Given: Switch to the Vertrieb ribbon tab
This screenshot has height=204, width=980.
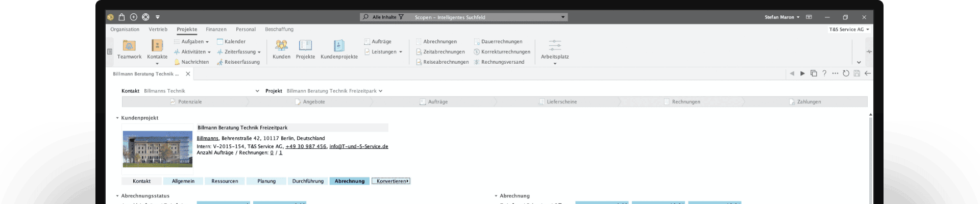Looking at the screenshot, I should point(158,30).
